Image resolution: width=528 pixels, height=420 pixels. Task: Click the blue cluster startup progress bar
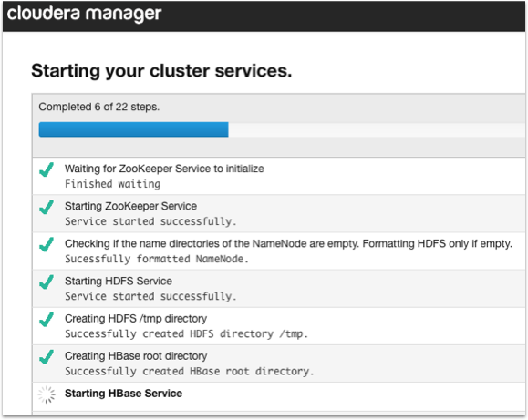pos(134,129)
